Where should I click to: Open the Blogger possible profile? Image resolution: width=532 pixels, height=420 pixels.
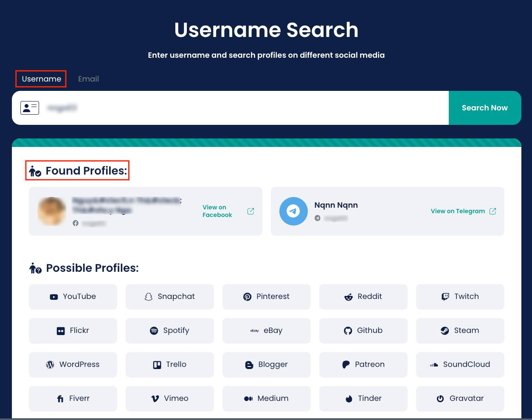click(x=267, y=365)
